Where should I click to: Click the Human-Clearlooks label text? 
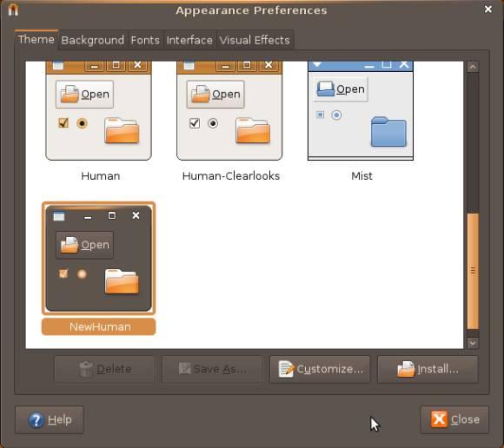coord(231,176)
